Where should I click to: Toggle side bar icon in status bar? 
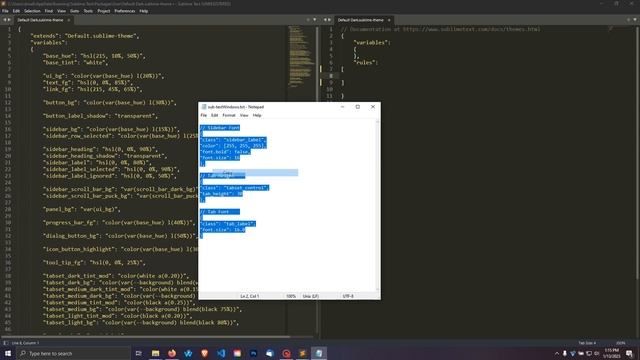[x=6, y=343]
